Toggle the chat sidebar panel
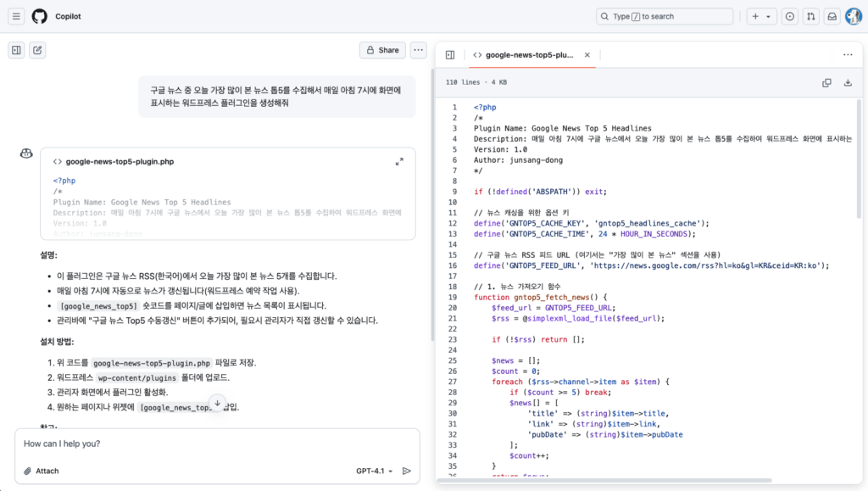Viewport: 868px width, 491px height. pyautogui.click(x=17, y=50)
